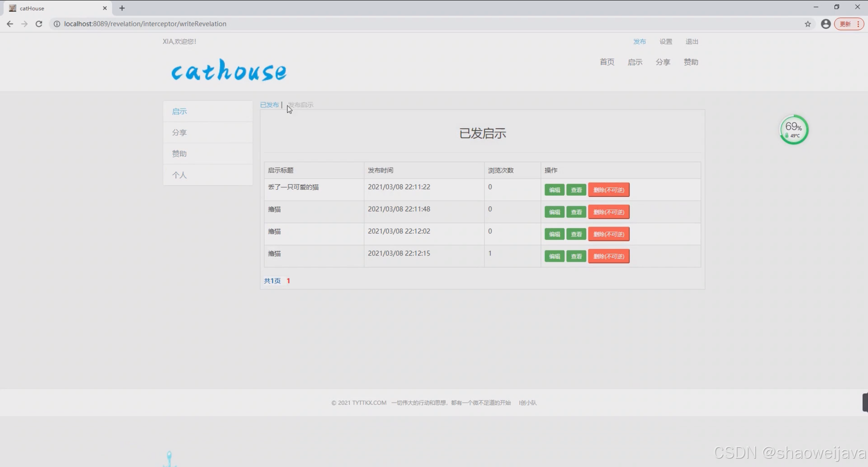This screenshot has height=467, width=868.
Task: Select 分享 in the left sidebar
Action: coord(179,133)
